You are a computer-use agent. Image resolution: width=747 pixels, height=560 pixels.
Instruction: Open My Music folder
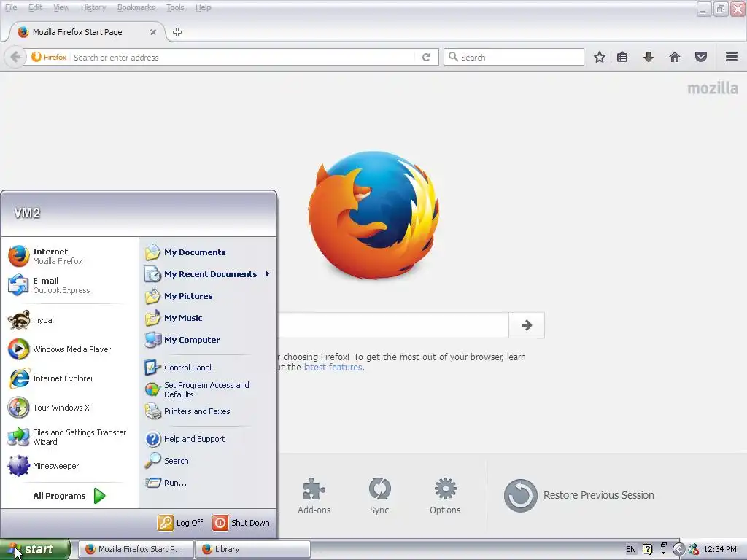pos(207,318)
